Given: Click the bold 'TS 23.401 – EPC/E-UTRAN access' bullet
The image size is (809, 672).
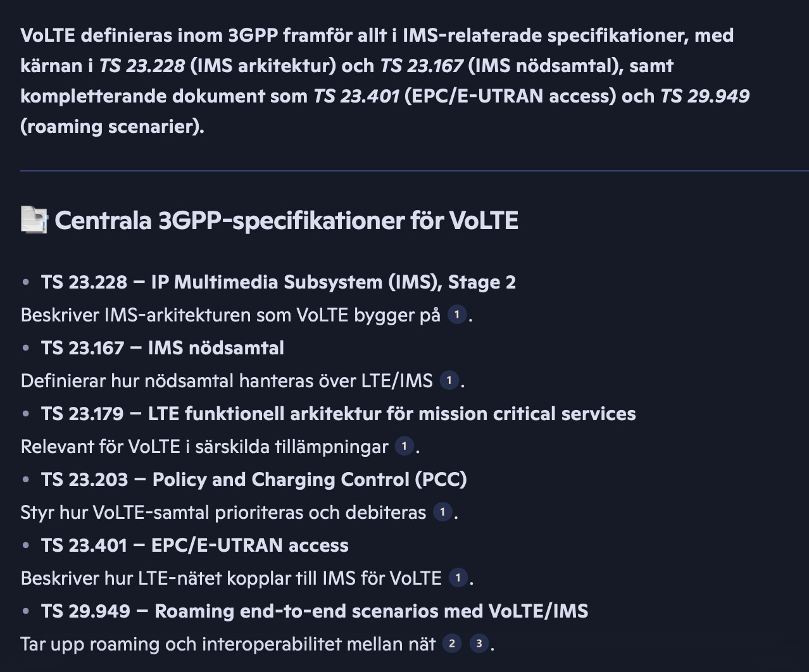Looking at the screenshot, I should (195, 545).
